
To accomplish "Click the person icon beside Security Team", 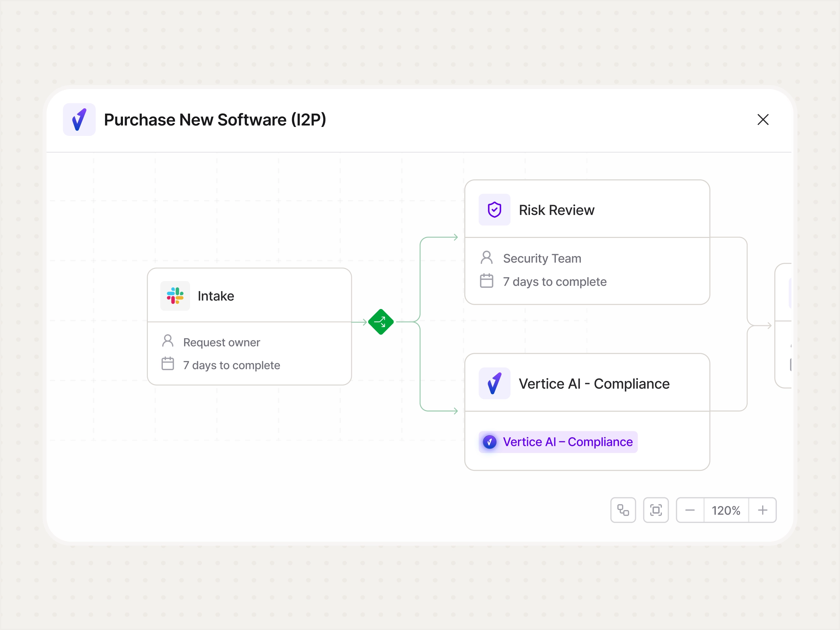I will (x=486, y=258).
